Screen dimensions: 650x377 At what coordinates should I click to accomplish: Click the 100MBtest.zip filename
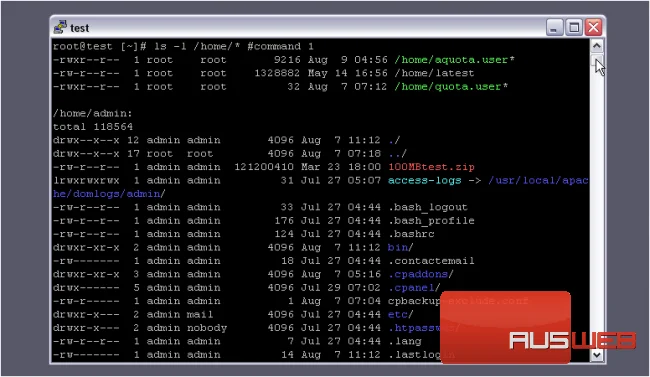pyautogui.click(x=431, y=167)
